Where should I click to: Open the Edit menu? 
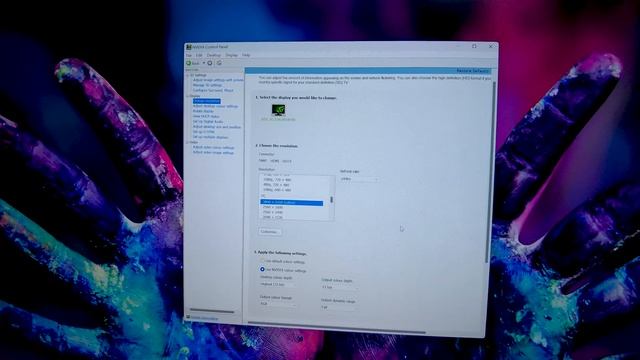click(199, 55)
